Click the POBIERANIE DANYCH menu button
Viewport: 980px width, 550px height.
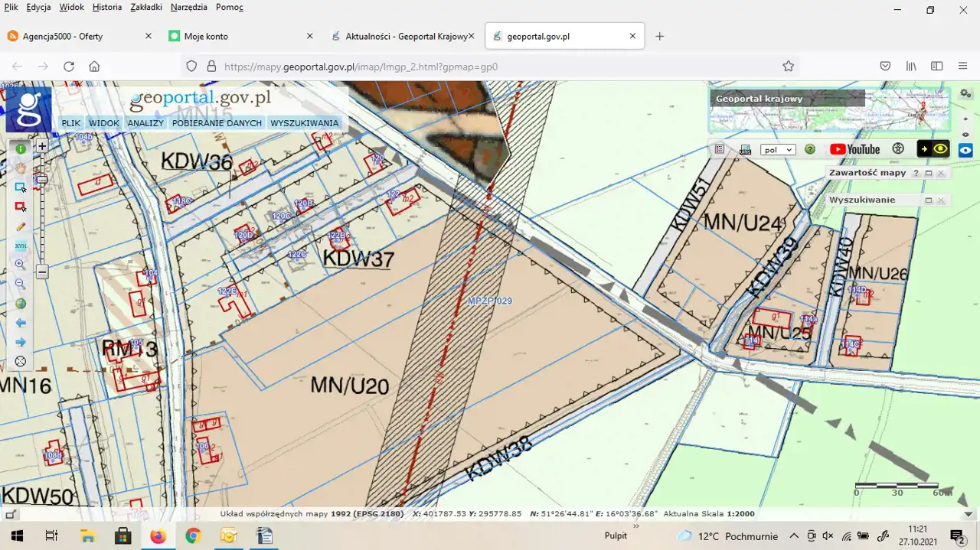[x=217, y=123]
